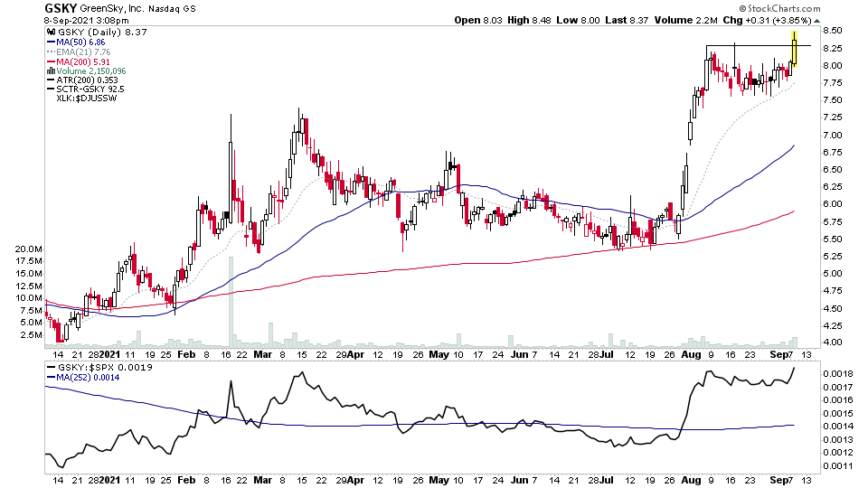This screenshot has height=488, width=868.
Task: Click the High 8.48 value
Action: coord(529,21)
